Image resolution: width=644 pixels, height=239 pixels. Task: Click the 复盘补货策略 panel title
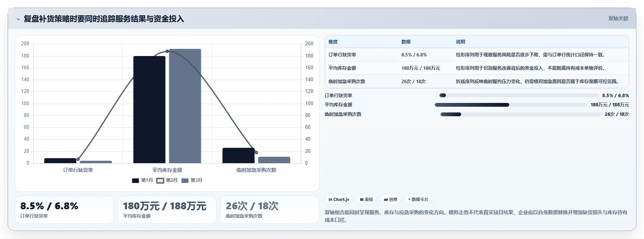click(104, 19)
